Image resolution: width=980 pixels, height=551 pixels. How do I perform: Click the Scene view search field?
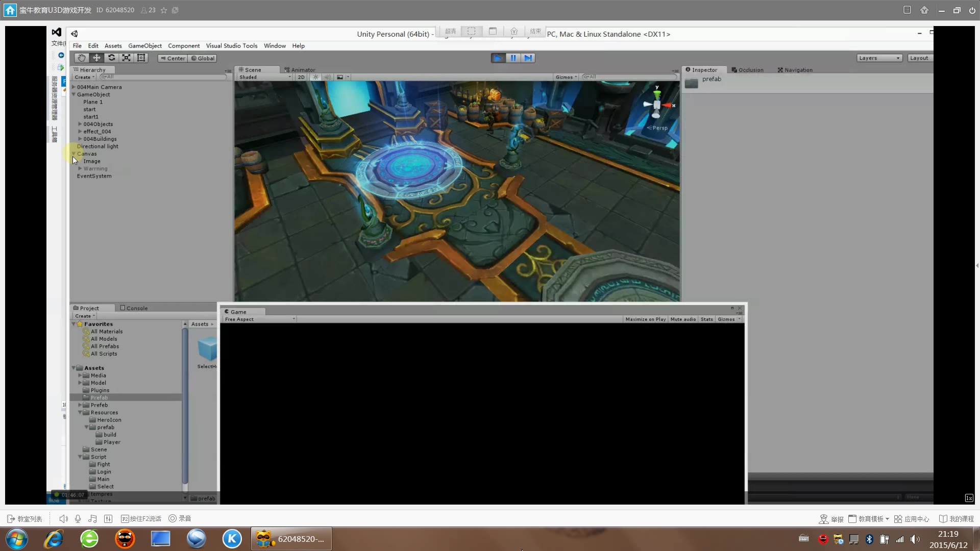pos(629,77)
